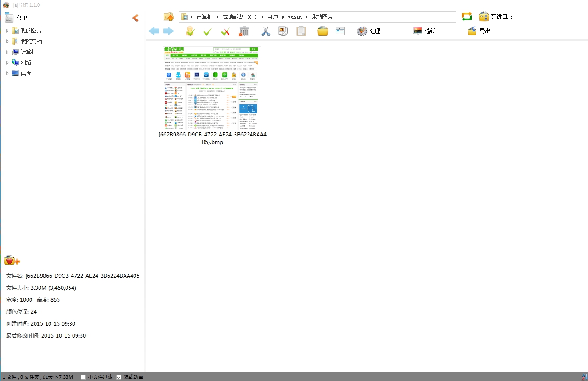Click the scissors cut icon
Screen dimensions: 588x381
(x=266, y=31)
